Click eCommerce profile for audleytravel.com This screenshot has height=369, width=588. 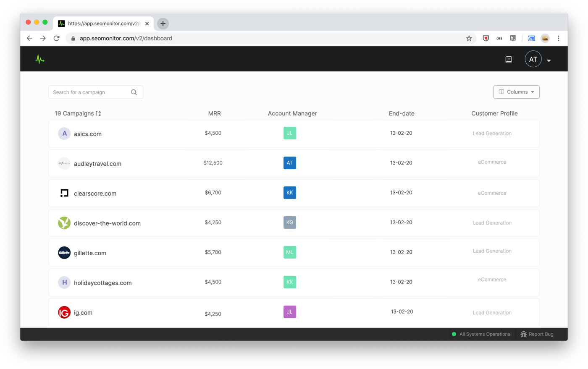tap(492, 162)
